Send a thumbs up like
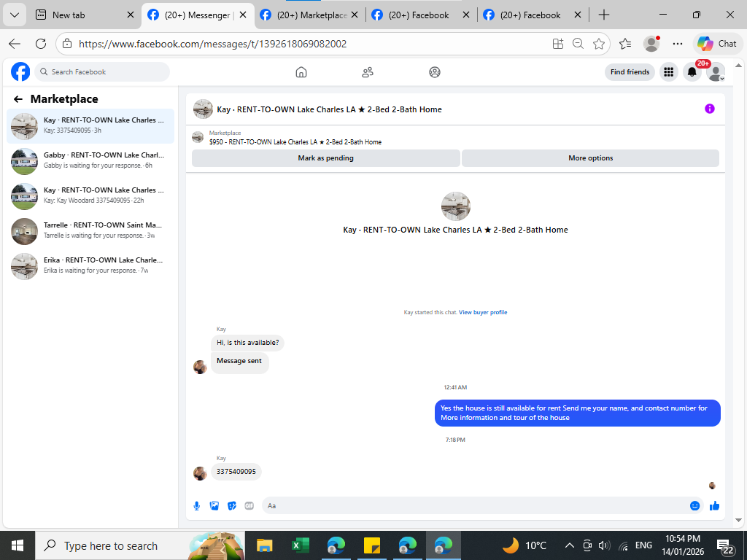747x560 pixels. point(715,506)
